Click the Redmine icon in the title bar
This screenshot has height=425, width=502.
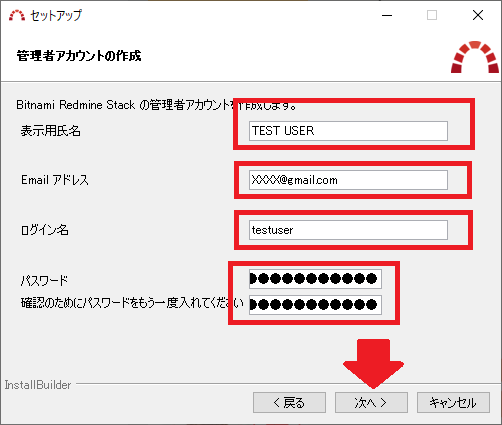click(17, 15)
